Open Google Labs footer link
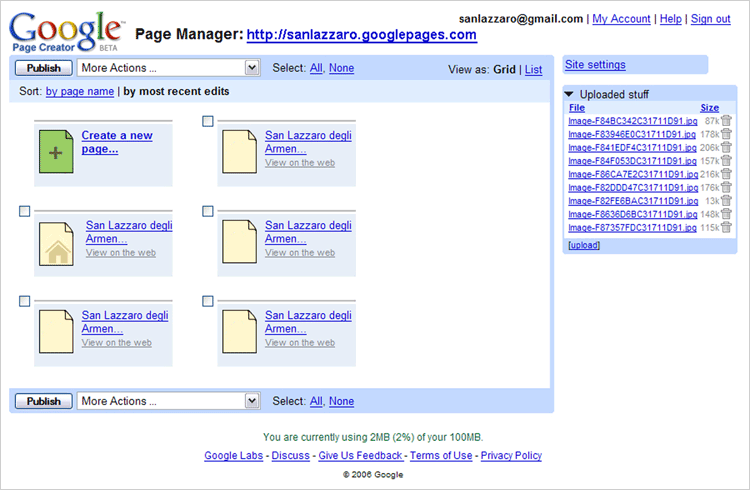Viewport: 750px width, 490px height. tap(233, 456)
